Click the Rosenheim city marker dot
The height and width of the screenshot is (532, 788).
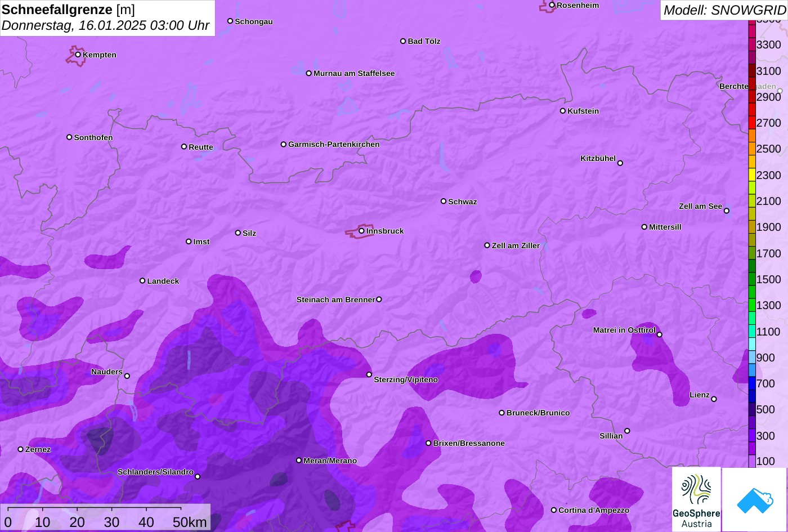tap(552, 5)
